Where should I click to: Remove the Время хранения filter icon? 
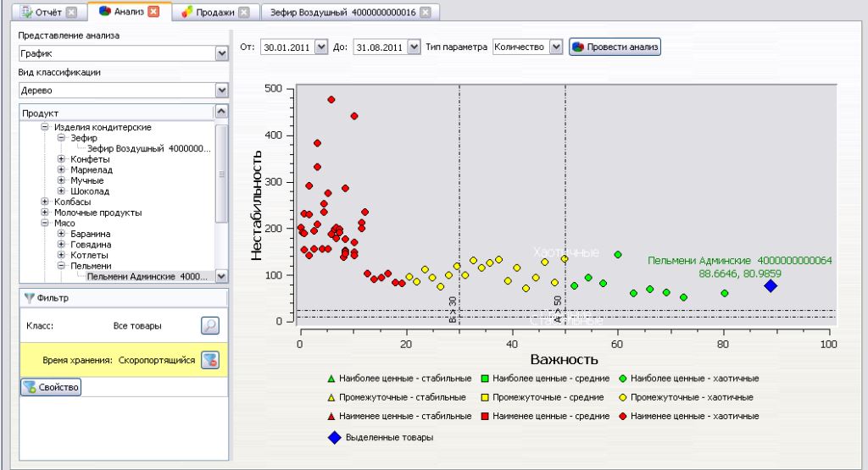(210, 360)
